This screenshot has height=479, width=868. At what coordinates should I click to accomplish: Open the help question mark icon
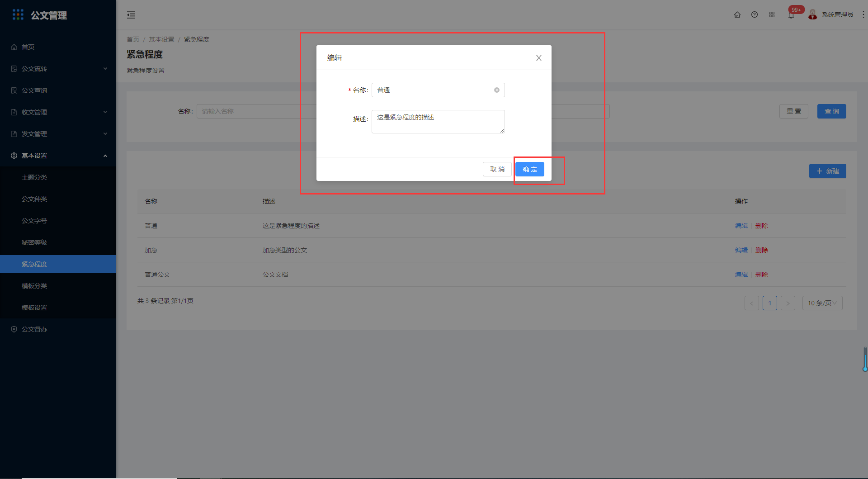coord(755,14)
